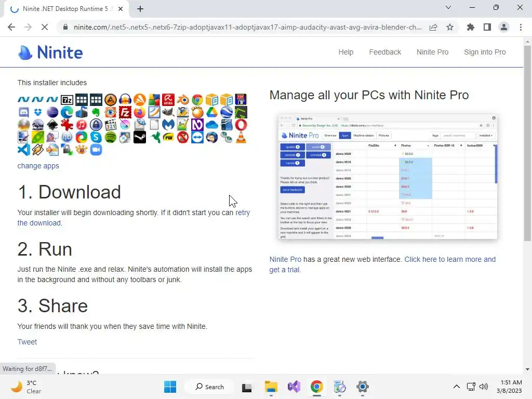Open File Explorer from taskbar

pyautogui.click(x=271, y=387)
